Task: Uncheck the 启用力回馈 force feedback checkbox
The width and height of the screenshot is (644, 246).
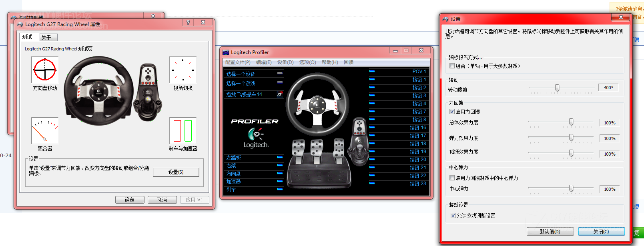Action: 452,112
